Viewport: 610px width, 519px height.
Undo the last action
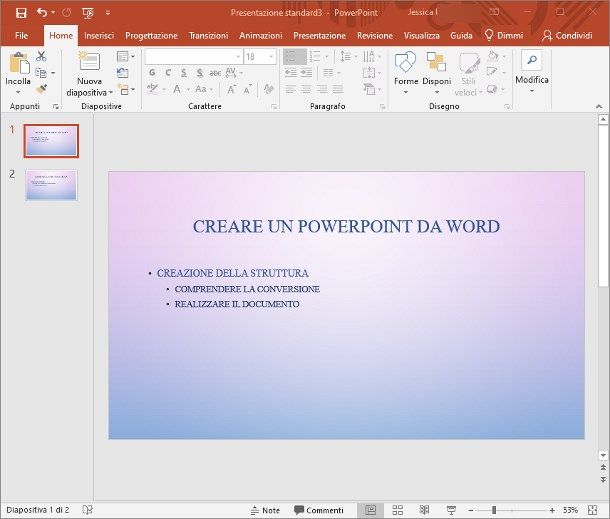[42, 12]
